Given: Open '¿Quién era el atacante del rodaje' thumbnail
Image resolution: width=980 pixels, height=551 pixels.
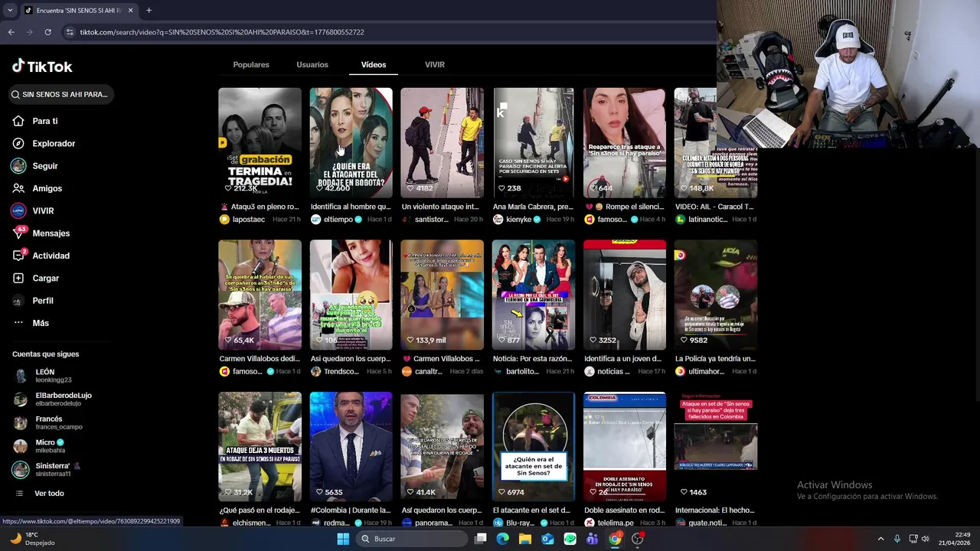Looking at the screenshot, I should point(351,142).
